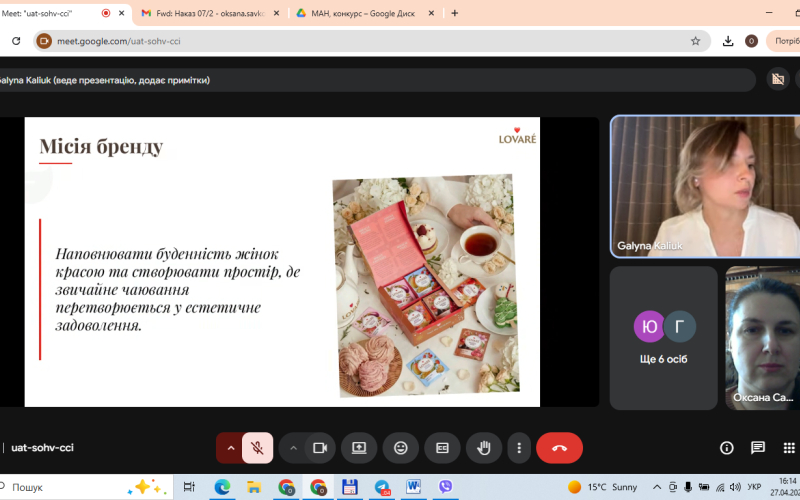Open the chat with everyone panel

pos(758,448)
